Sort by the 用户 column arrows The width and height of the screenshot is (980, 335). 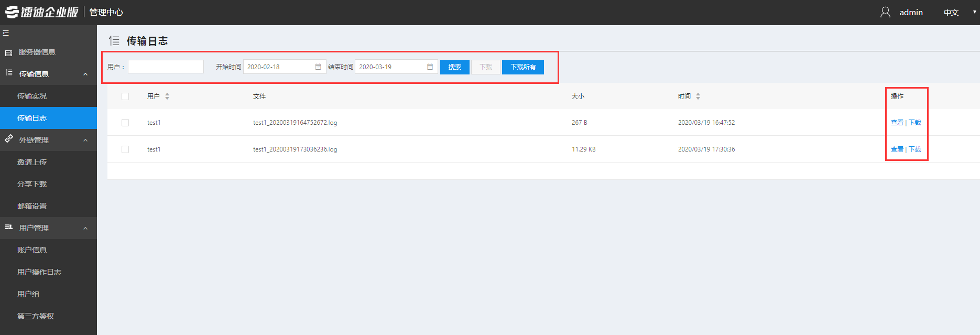tap(167, 96)
